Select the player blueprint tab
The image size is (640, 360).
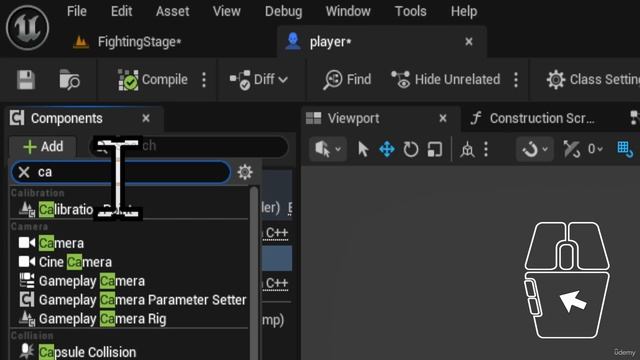tap(330, 42)
